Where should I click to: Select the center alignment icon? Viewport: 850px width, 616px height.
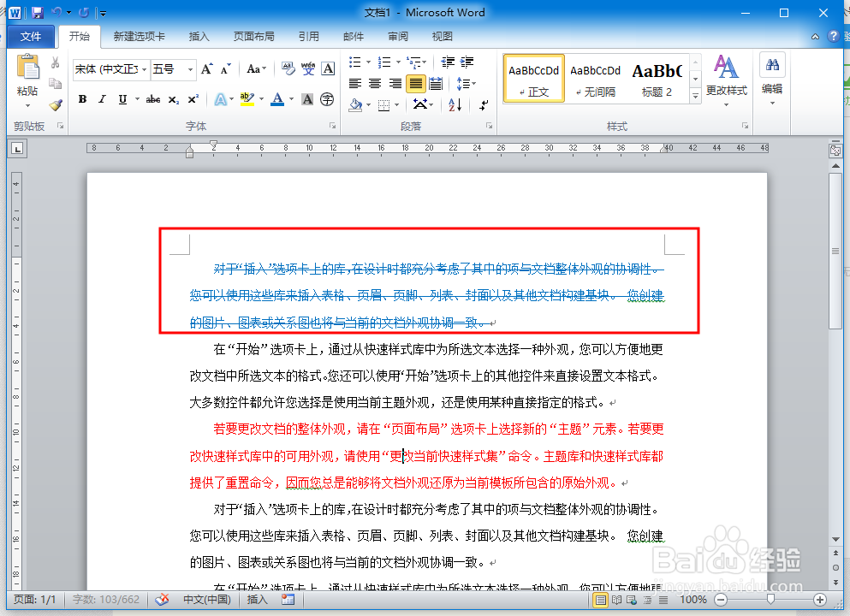click(x=376, y=82)
